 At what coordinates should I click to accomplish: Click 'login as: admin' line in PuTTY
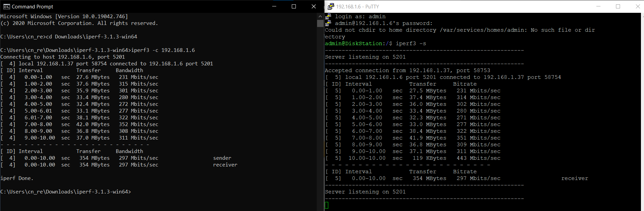click(x=360, y=17)
